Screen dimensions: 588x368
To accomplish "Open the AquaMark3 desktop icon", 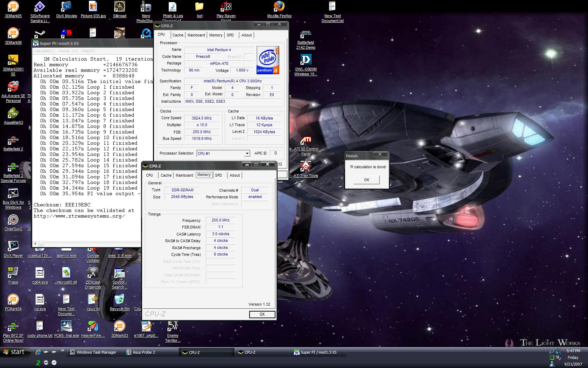I will [13, 116].
